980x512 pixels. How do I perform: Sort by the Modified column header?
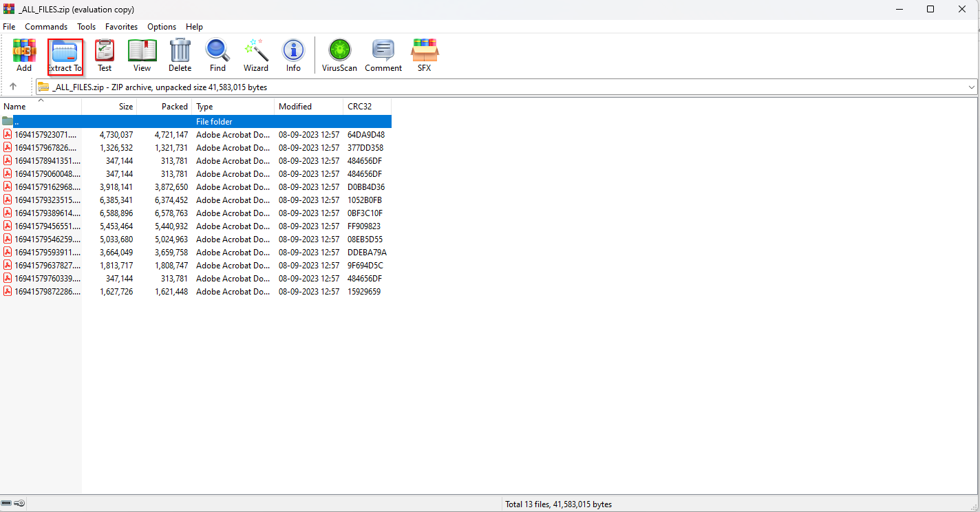click(308, 107)
